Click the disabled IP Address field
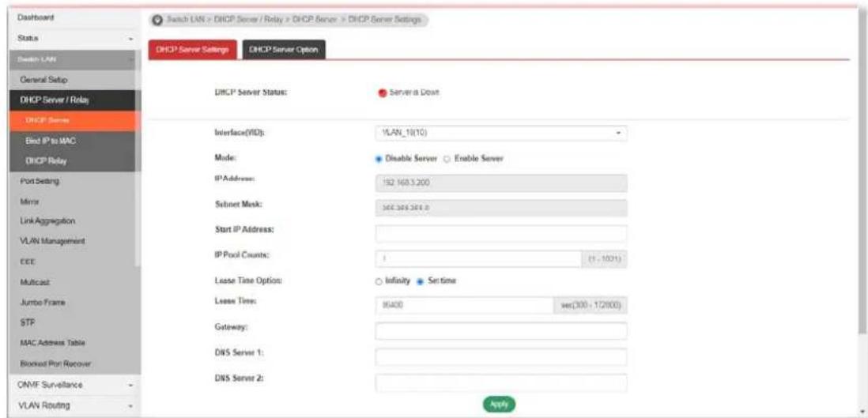The image size is (868, 418). [x=501, y=183]
